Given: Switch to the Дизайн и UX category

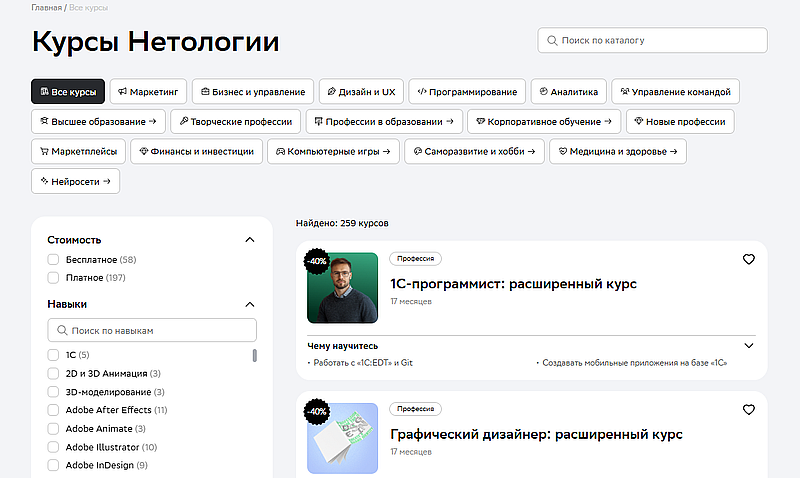Looking at the screenshot, I should pos(361,92).
